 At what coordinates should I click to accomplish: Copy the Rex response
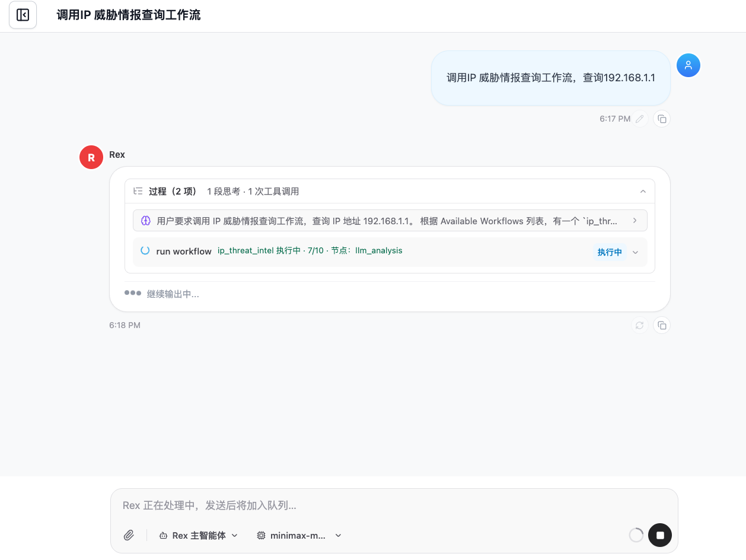coord(662,325)
